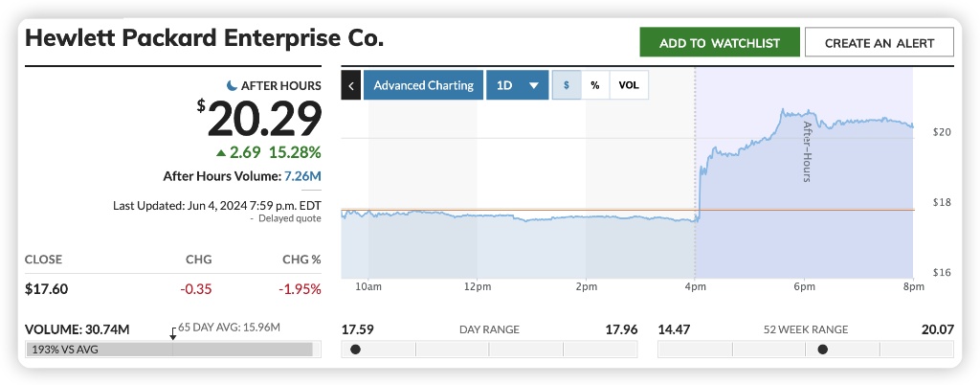Click the 52 week range bar
This screenshot has width=980, height=385.
pos(806,350)
